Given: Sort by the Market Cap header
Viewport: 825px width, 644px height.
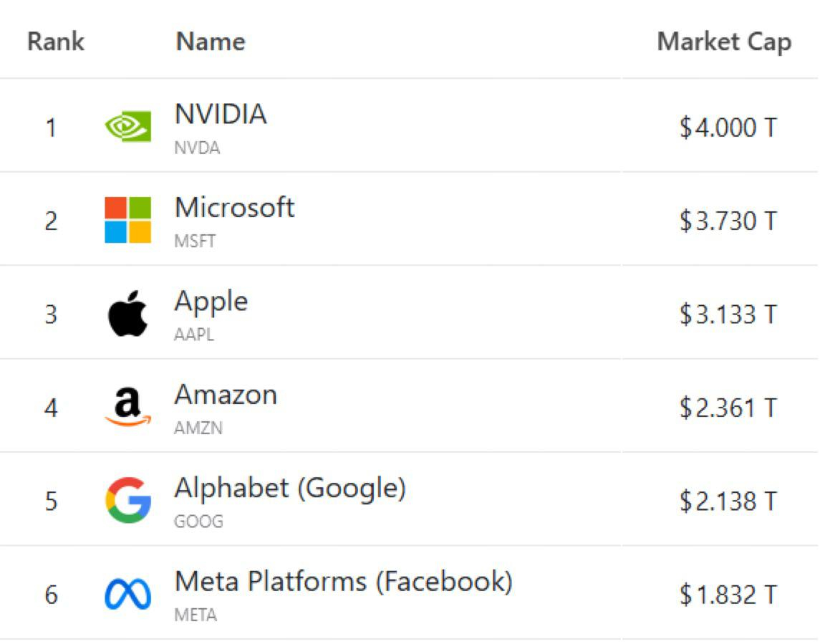Looking at the screenshot, I should click(x=723, y=42).
